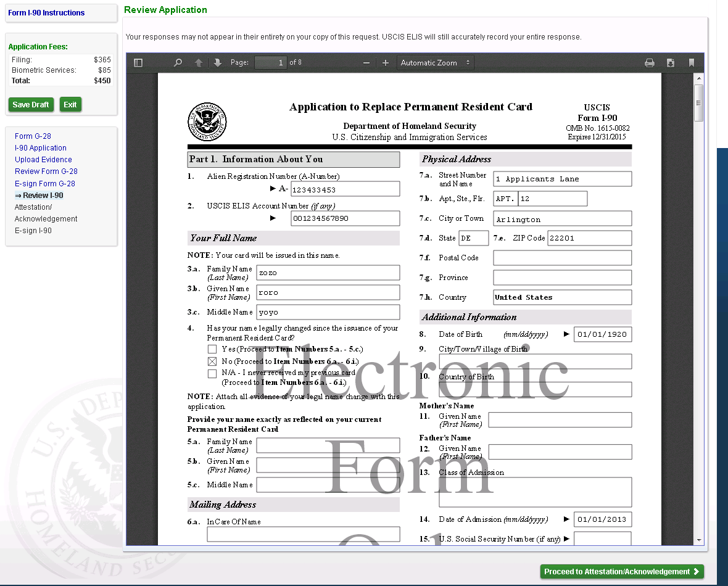This screenshot has width=728, height=586.
Task: Check the Yes name changed box
Action: click(212, 349)
